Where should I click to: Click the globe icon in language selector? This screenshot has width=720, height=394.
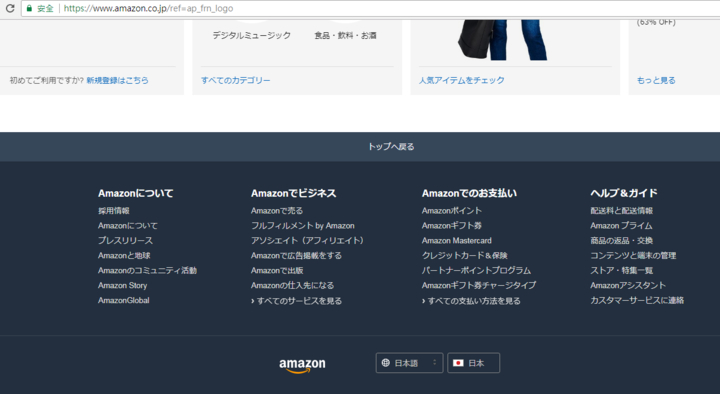click(x=386, y=363)
